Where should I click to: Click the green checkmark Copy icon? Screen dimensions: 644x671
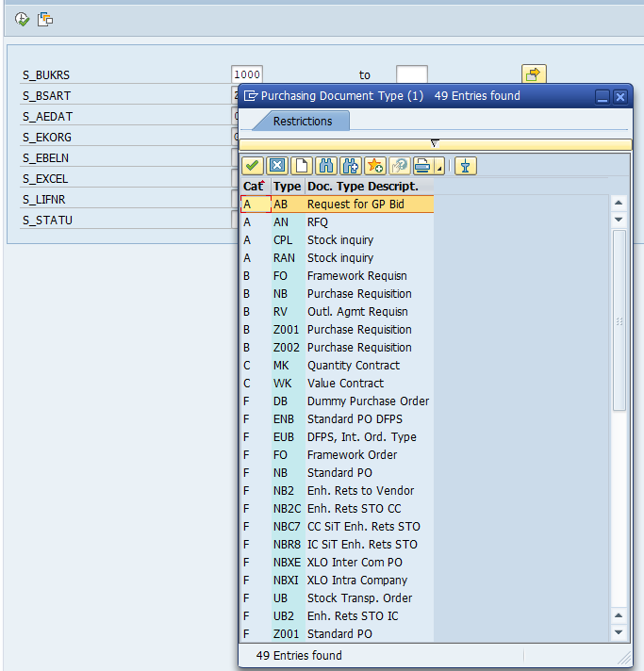point(252,166)
